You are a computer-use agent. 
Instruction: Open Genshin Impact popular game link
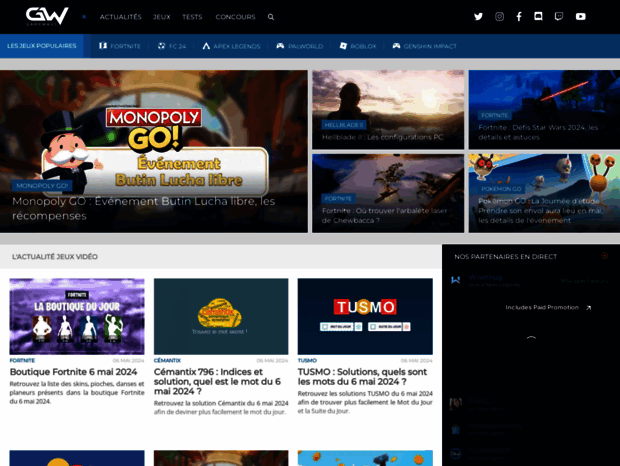click(x=424, y=46)
